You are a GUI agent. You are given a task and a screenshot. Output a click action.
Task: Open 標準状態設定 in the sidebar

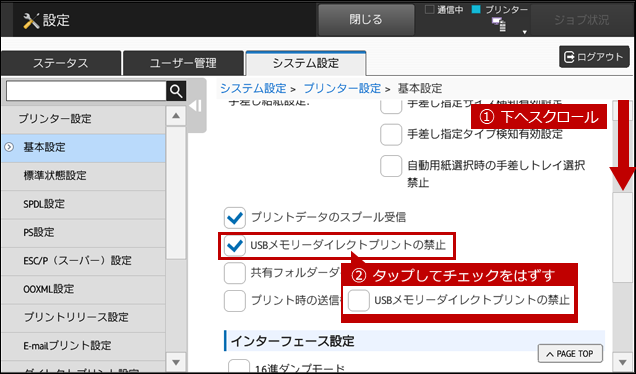tap(83, 176)
